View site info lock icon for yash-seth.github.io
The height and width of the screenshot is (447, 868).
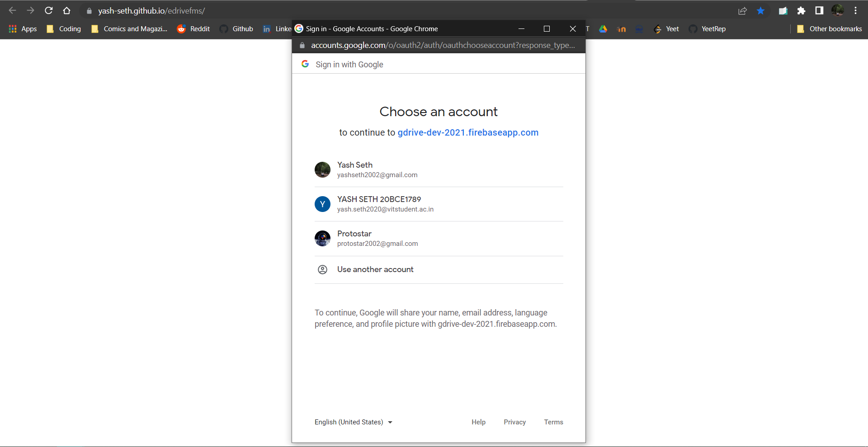click(89, 11)
